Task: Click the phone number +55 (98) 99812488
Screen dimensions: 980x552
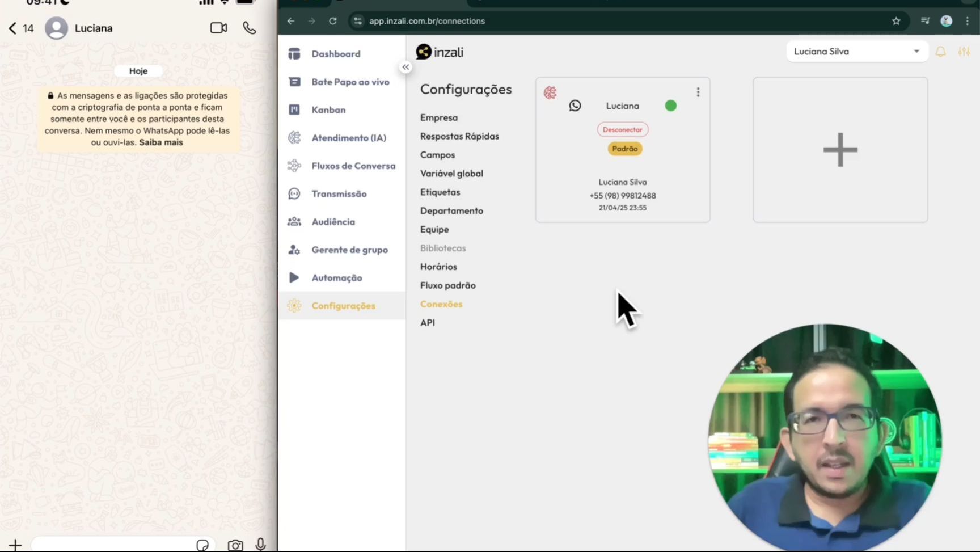Action: pos(623,196)
